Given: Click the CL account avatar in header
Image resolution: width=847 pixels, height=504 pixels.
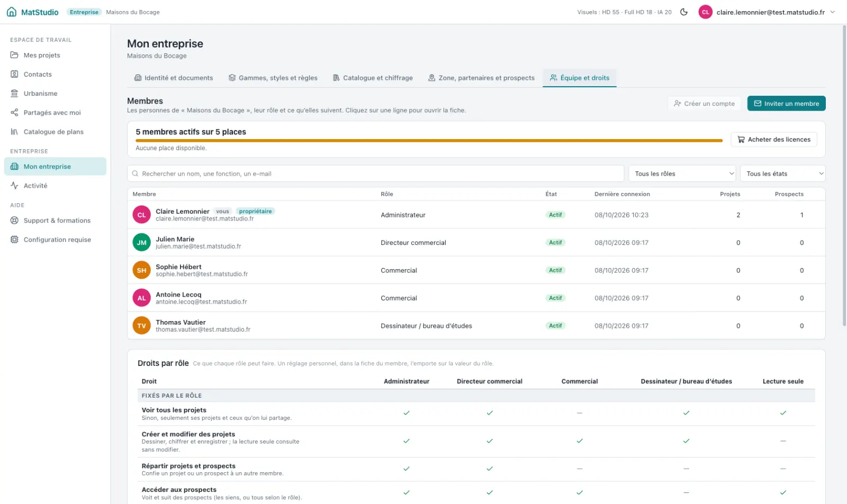Looking at the screenshot, I should 705,12.
